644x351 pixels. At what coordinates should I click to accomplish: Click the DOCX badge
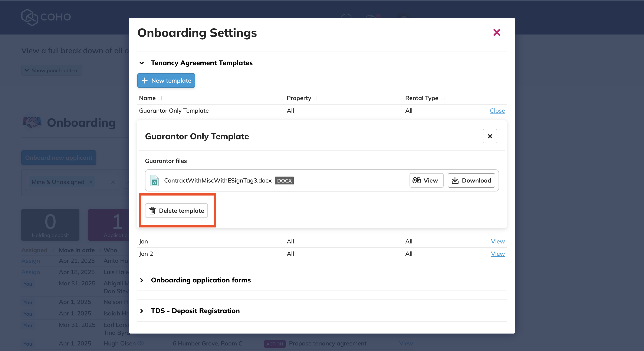pyautogui.click(x=284, y=180)
